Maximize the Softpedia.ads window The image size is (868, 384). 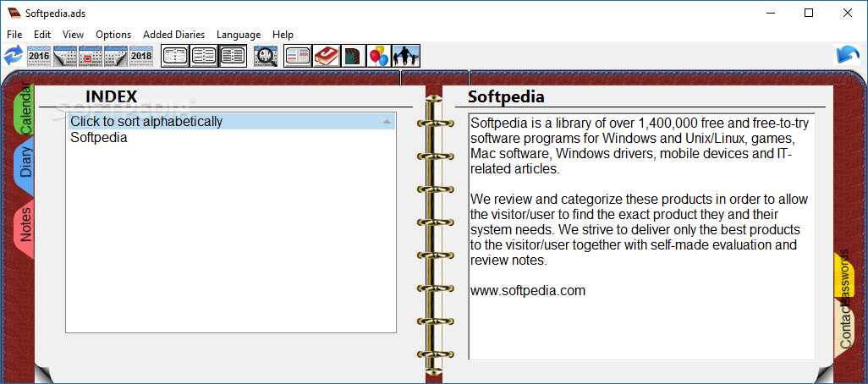pyautogui.click(x=809, y=14)
